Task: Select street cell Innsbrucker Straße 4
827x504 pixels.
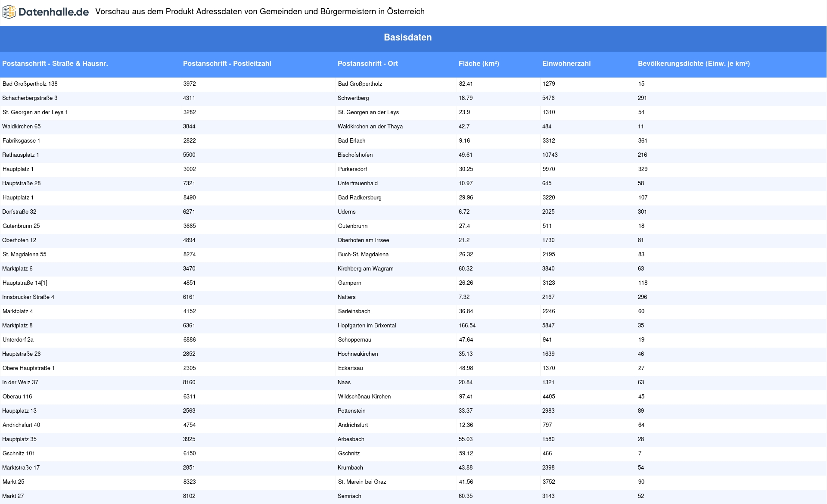Action: coord(28,297)
